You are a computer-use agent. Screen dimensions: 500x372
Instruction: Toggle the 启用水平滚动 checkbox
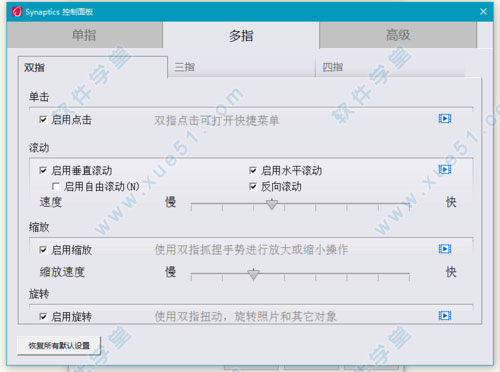[x=253, y=170]
